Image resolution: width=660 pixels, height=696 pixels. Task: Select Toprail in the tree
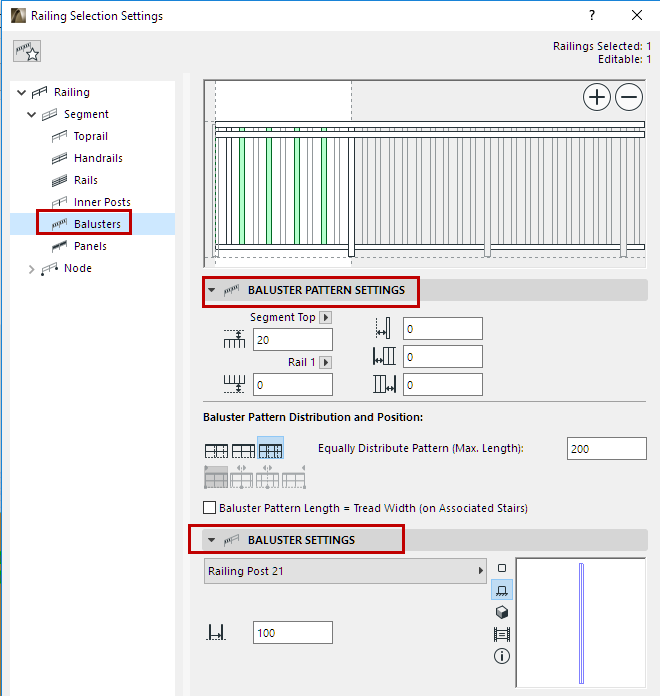coord(91,136)
